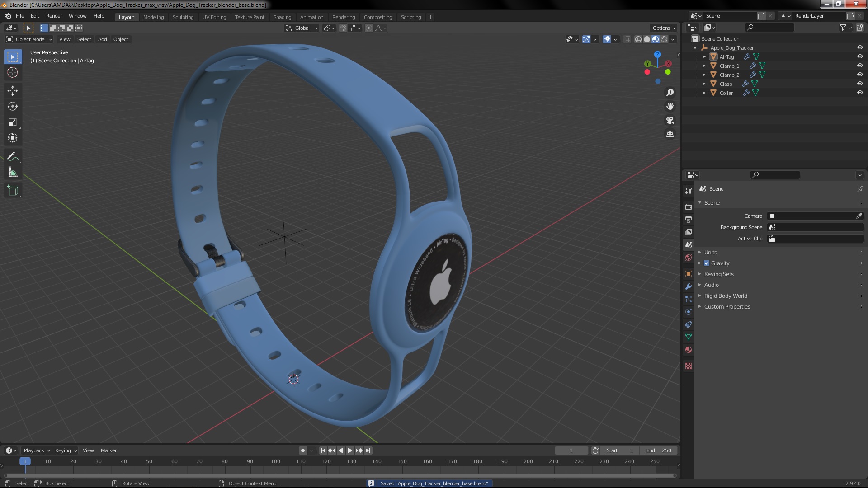This screenshot has height=488, width=868.
Task: Toggle viewport overlays
Action: click(x=607, y=40)
